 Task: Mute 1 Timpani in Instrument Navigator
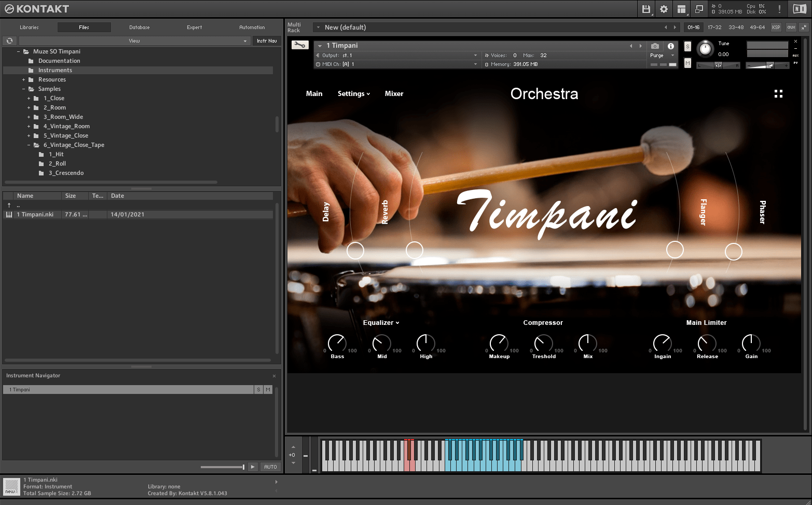tap(268, 389)
